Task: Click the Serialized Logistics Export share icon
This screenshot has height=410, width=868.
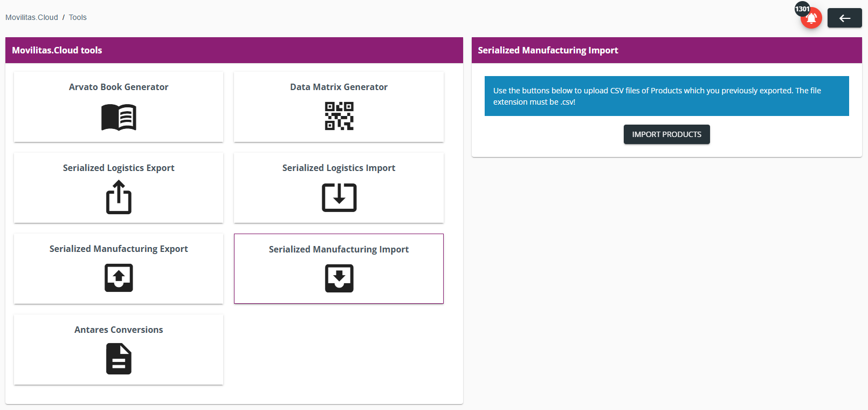Action: pos(119,197)
